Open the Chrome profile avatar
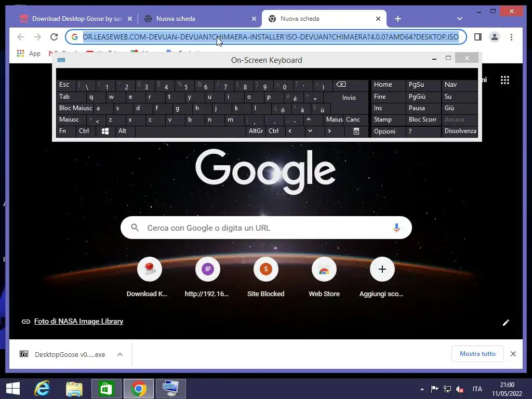This screenshot has height=399, width=532. (x=495, y=37)
